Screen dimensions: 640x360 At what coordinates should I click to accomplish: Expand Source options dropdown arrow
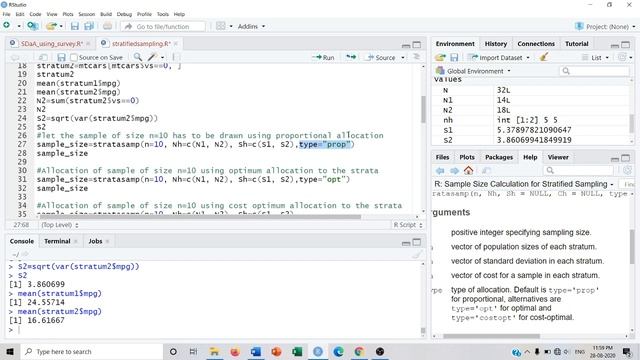pos(403,58)
